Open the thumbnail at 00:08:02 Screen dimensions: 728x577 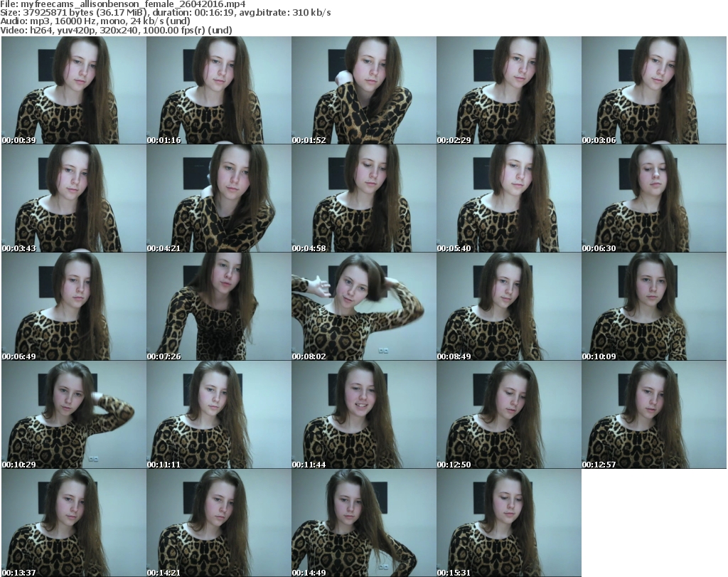[x=364, y=307]
